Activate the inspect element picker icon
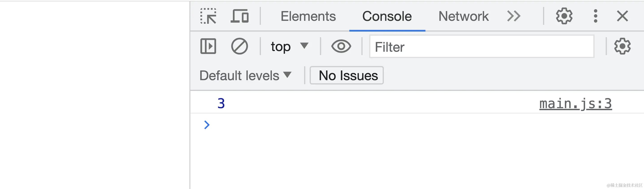 coord(208,16)
